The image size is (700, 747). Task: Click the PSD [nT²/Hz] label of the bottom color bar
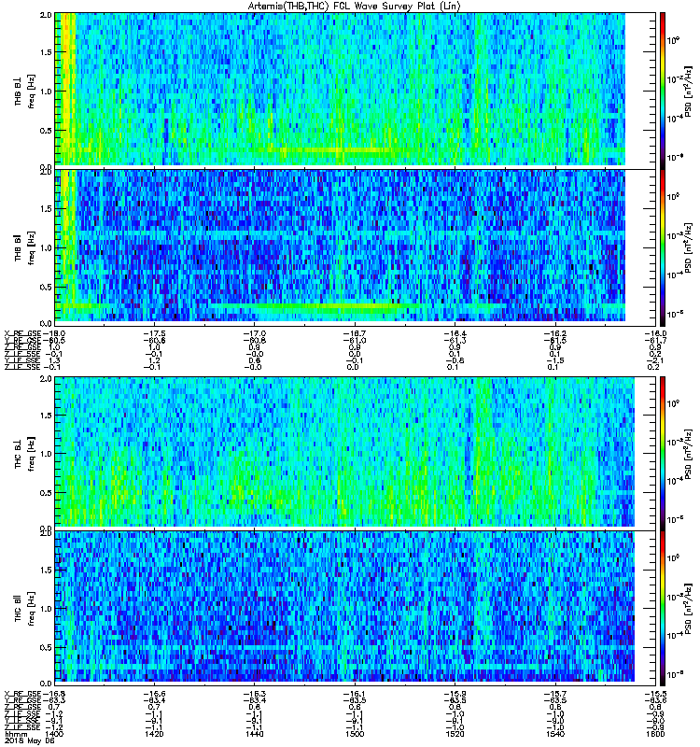click(688, 609)
